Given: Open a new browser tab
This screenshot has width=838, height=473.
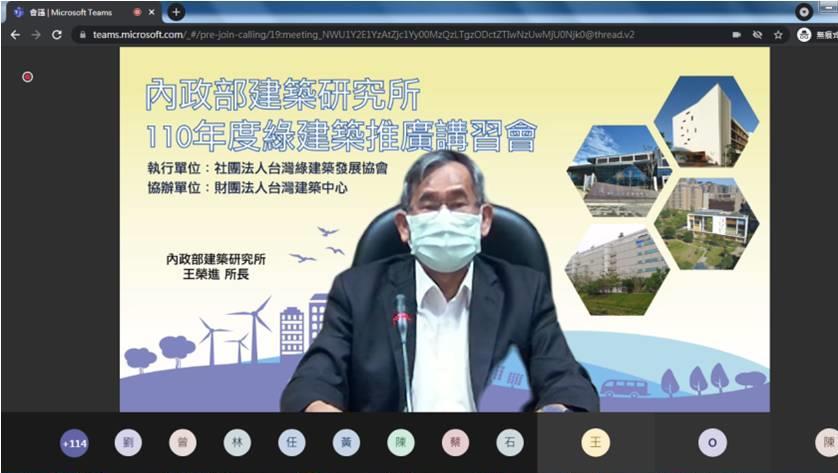Looking at the screenshot, I should 176,12.
